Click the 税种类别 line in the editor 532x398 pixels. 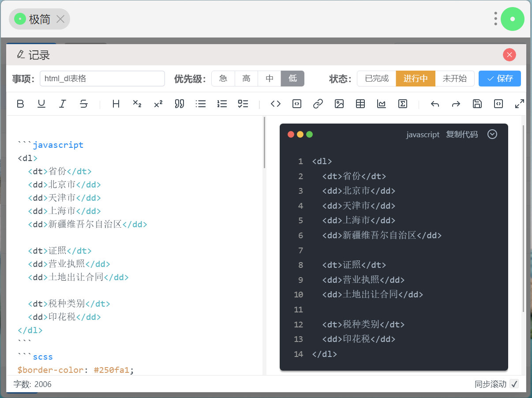click(69, 304)
